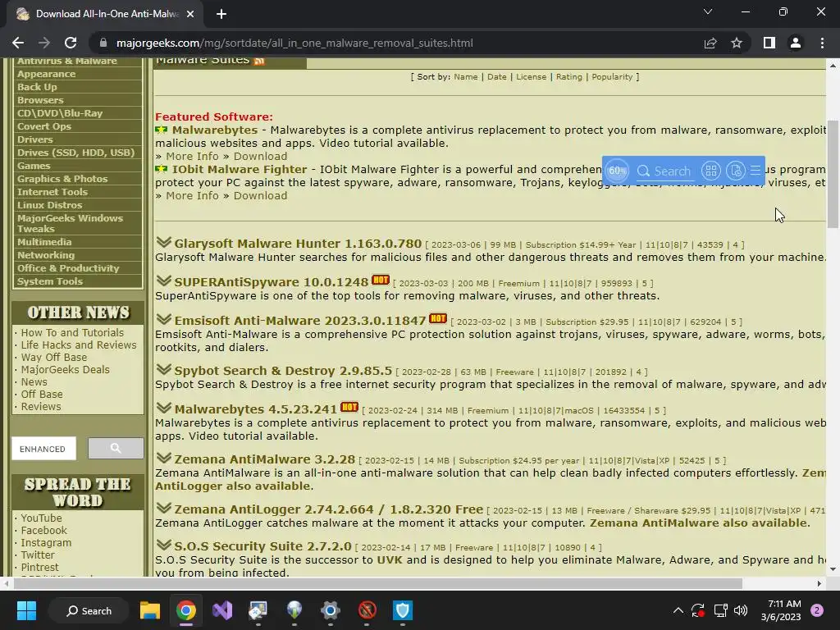Share this page using the share icon
840x630 pixels.
[x=710, y=43]
